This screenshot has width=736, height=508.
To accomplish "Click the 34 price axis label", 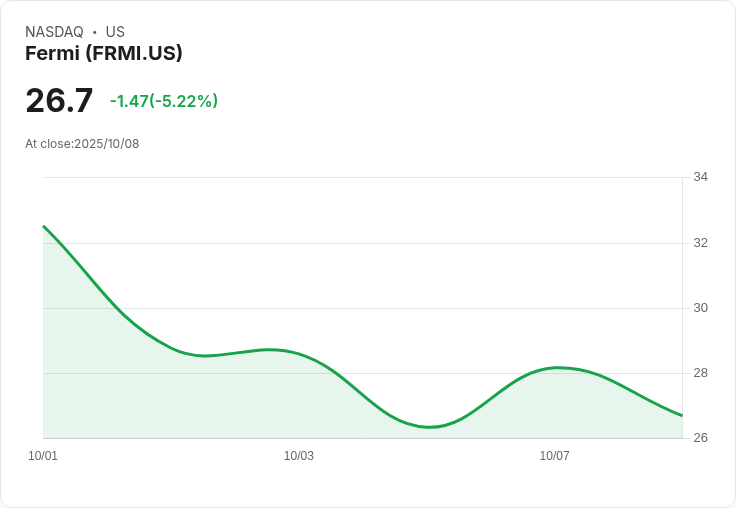I will pyautogui.click(x=700, y=177).
